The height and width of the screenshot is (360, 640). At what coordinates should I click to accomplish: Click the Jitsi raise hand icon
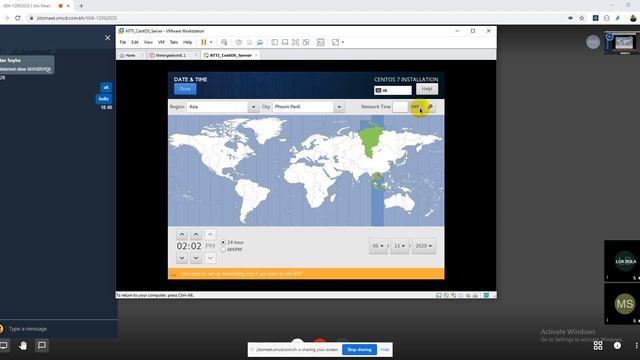click(x=22, y=346)
